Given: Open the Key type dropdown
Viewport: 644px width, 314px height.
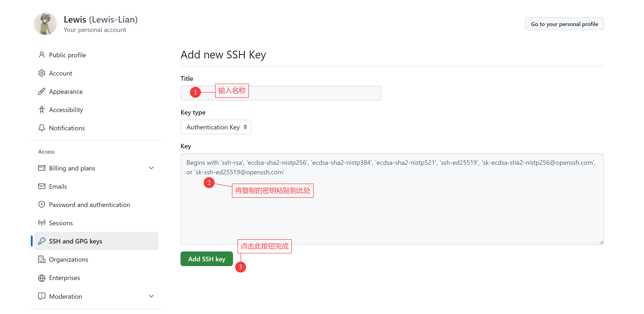Looking at the screenshot, I should click(x=216, y=127).
